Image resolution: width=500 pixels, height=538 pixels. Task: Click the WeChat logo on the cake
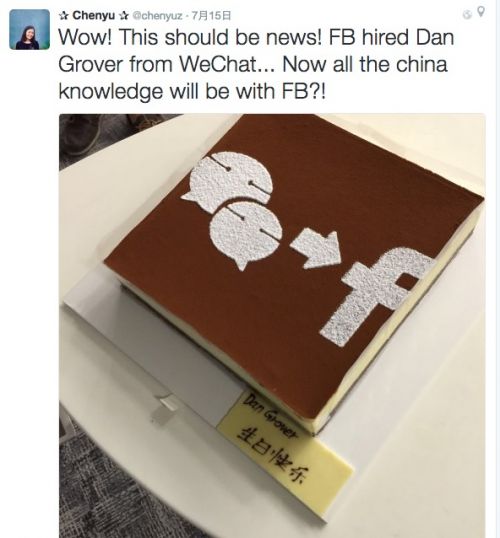click(232, 210)
